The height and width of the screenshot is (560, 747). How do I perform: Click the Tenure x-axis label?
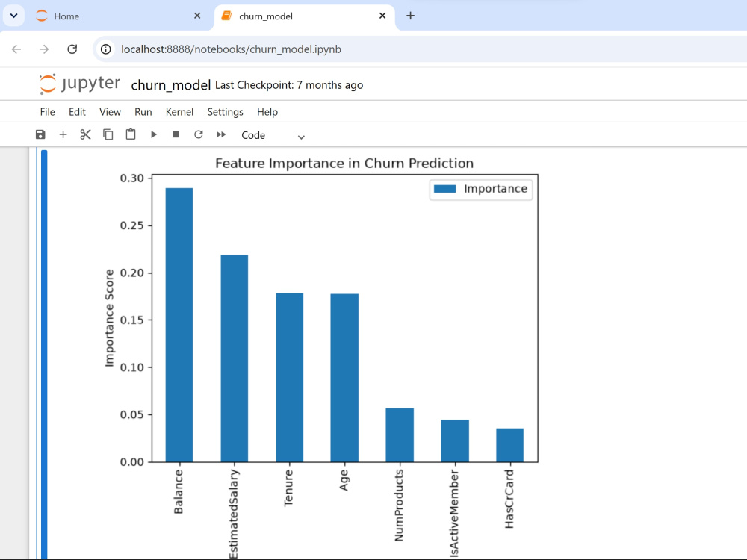pyautogui.click(x=288, y=488)
